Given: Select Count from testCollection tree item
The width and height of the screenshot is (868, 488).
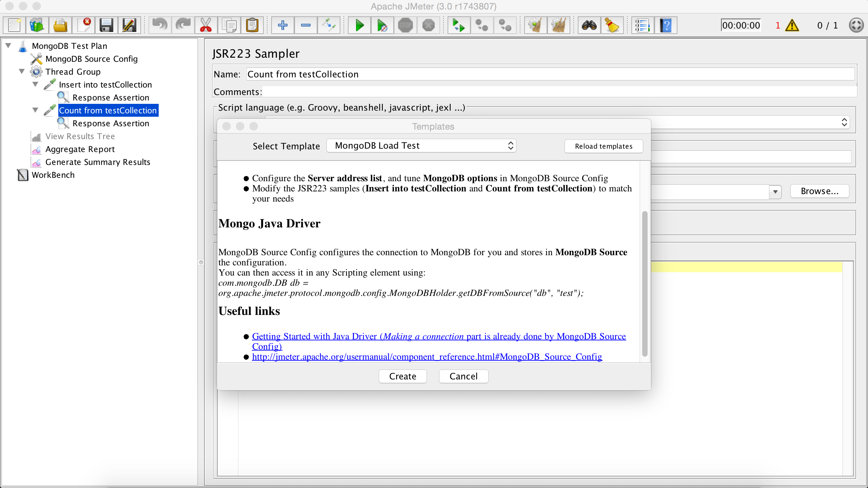Looking at the screenshot, I should pyautogui.click(x=108, y=110).
